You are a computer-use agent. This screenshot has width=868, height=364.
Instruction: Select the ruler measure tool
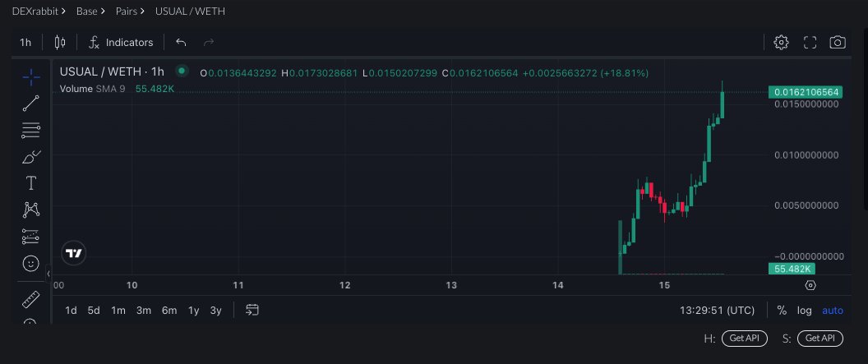[x=31, y=299]
